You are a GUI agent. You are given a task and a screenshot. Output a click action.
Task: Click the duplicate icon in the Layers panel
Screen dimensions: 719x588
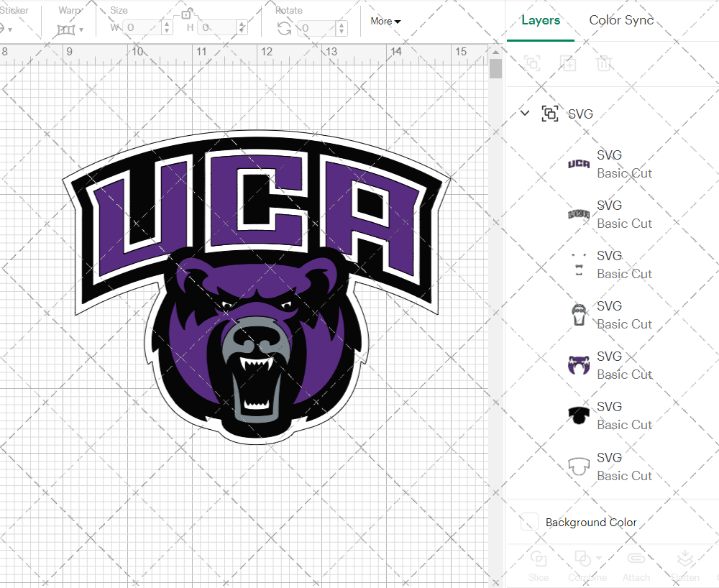568,63
